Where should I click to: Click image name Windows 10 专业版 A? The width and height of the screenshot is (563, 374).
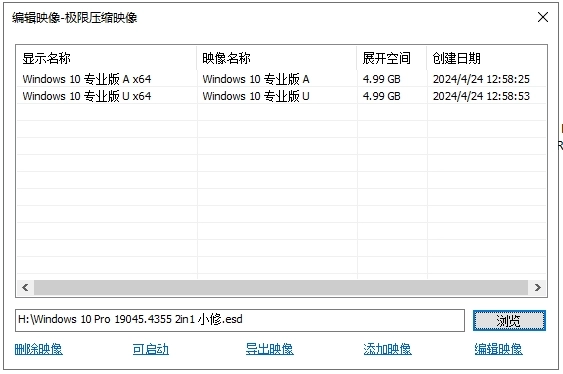click(256, 79)
